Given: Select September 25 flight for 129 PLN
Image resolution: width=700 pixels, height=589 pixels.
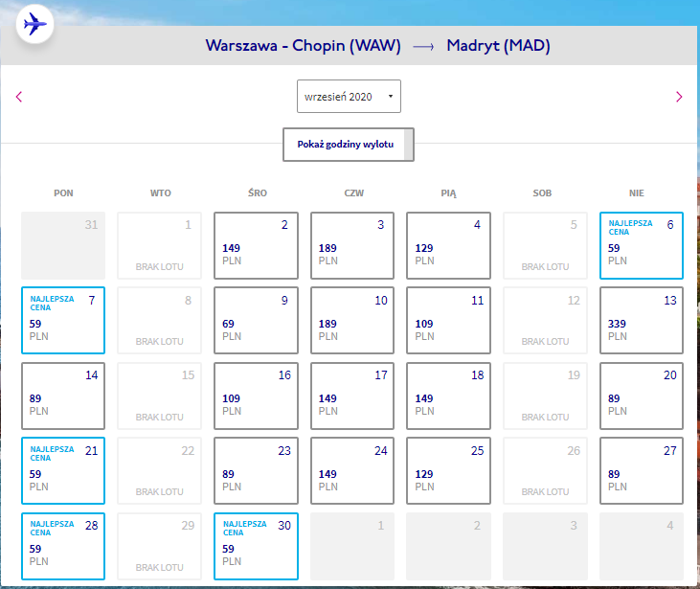Looking at the screenshot, I should point(448,470).
